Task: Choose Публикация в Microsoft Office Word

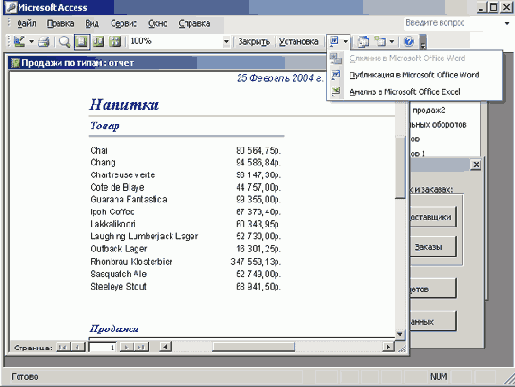Action: 415,75
